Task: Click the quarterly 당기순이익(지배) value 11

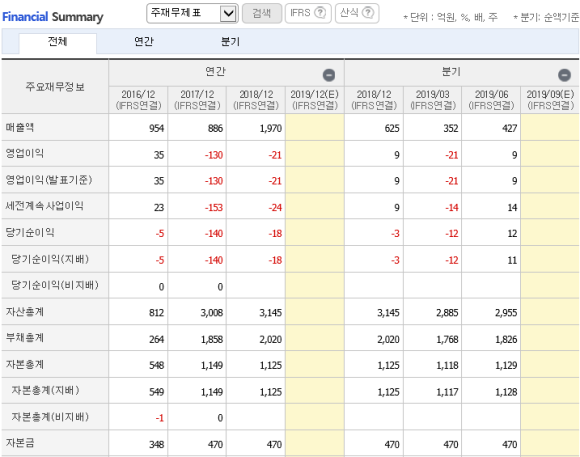Action: 512,260
